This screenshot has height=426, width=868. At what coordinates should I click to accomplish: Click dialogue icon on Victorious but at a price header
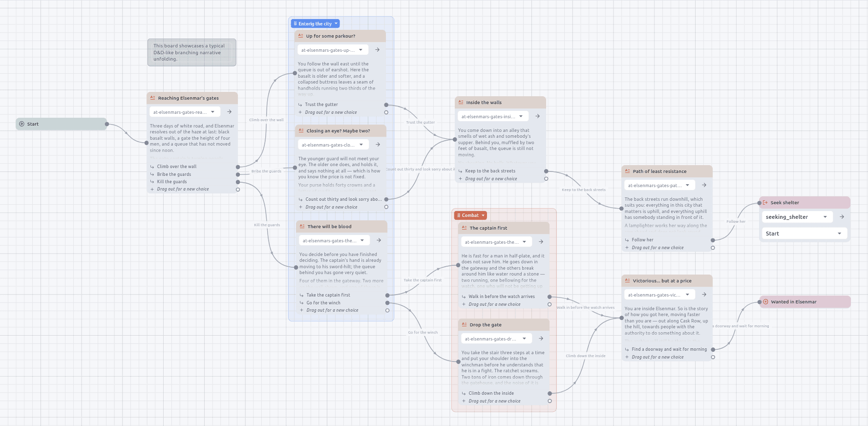(627, 281)
